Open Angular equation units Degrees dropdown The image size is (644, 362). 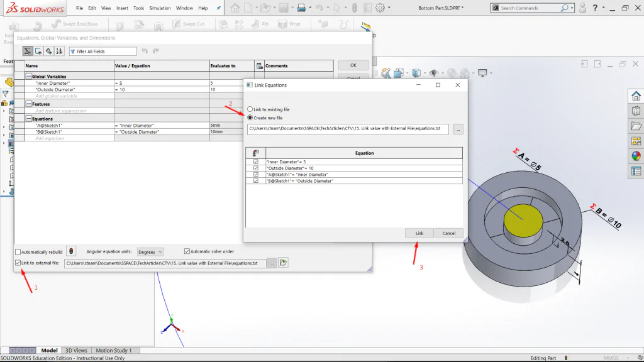tap(150, 252)
